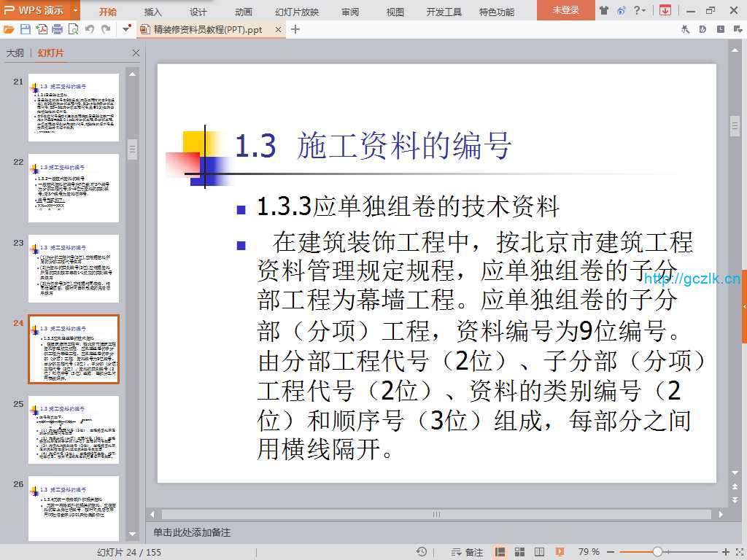Click the Print icon in quick toolbar
Viewport: 747px width, 560px height.
[57, 29]
